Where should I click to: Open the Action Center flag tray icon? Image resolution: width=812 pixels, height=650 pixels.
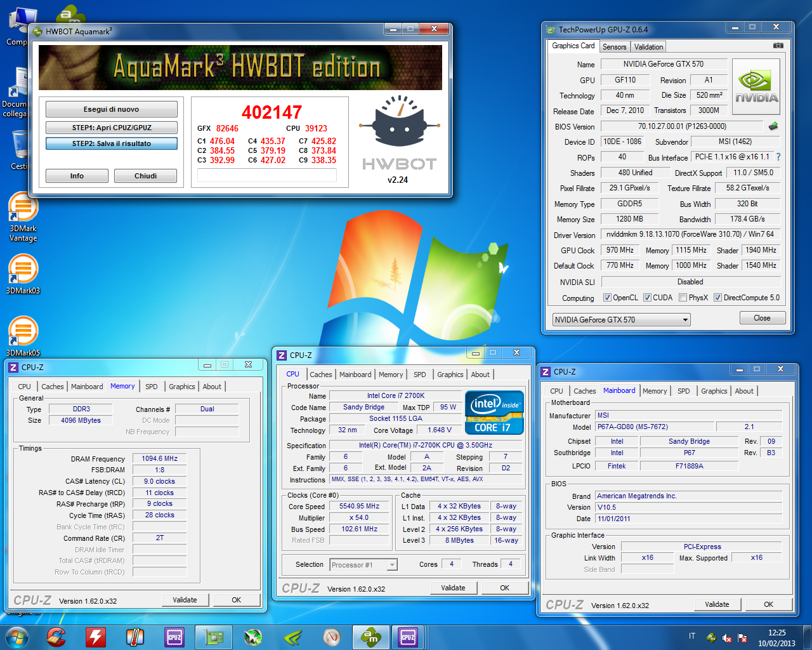pyautogui.click(x=742, y=637)
